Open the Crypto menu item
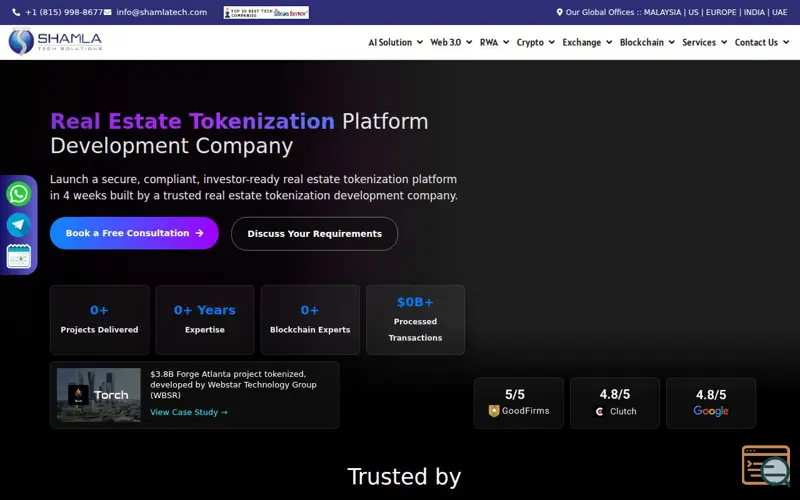Viewport: 800px width, 500px height. click(x=530, y=42)
